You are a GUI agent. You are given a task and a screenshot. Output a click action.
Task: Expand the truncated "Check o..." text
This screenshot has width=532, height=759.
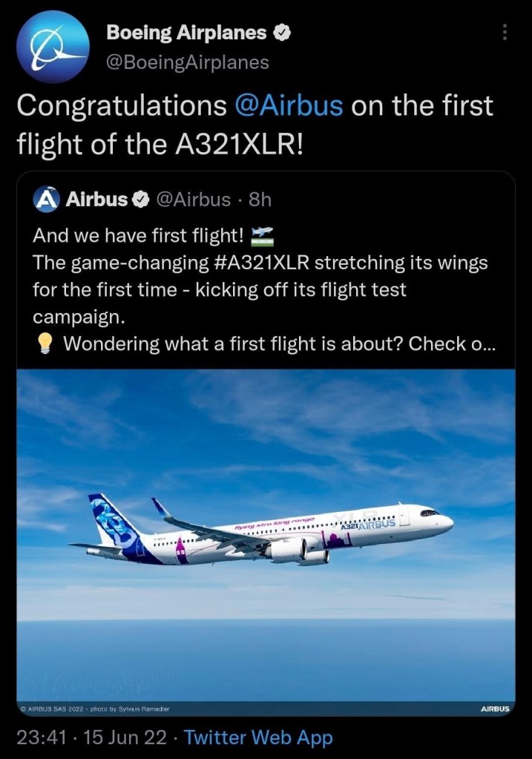point(482,344)
